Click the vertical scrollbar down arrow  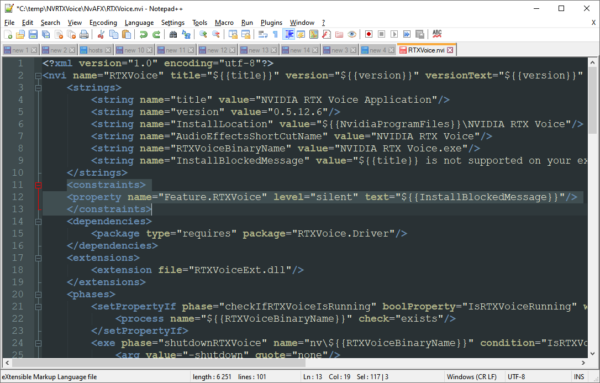click(x=592, y=354)
